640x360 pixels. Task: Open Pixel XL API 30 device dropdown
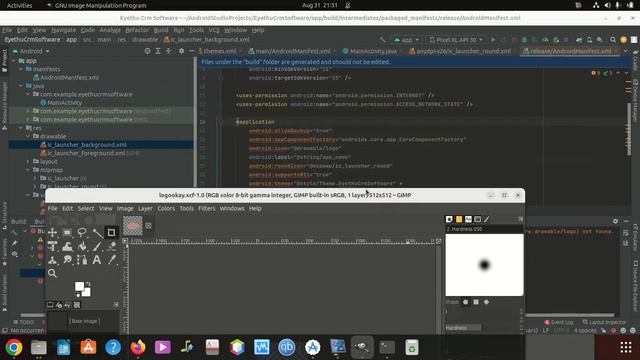456,40
